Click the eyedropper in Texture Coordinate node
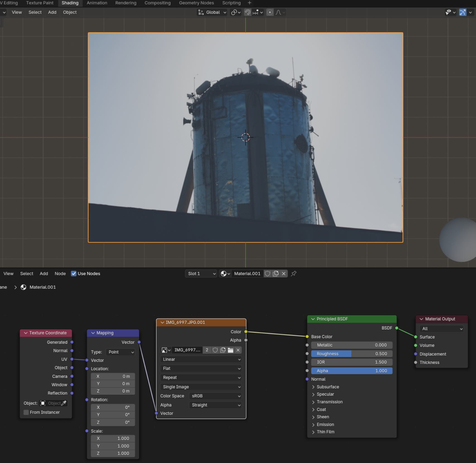Image resolution: width=476 pixels, height=463 pixels. click(x=64, y=403)
